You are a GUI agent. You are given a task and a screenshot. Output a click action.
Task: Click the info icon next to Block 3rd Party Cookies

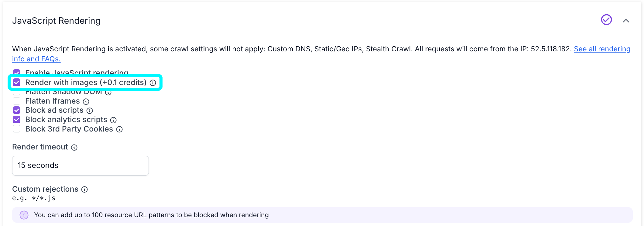point(119,129)
